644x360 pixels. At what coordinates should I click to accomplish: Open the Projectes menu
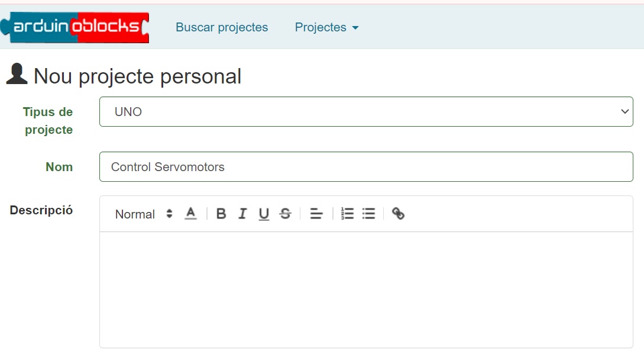click(x=326, y=27)
